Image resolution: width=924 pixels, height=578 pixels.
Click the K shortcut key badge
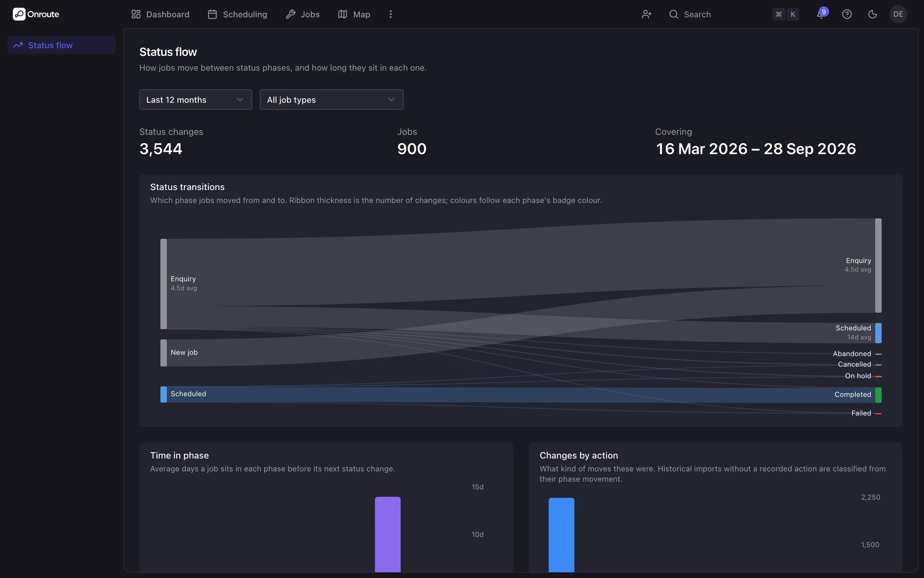pyautogui.click(x=793, y=14)
